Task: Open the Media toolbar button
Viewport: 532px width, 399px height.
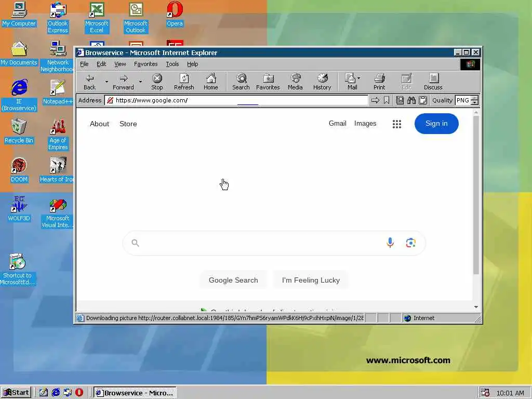Action: pos(295,82)
